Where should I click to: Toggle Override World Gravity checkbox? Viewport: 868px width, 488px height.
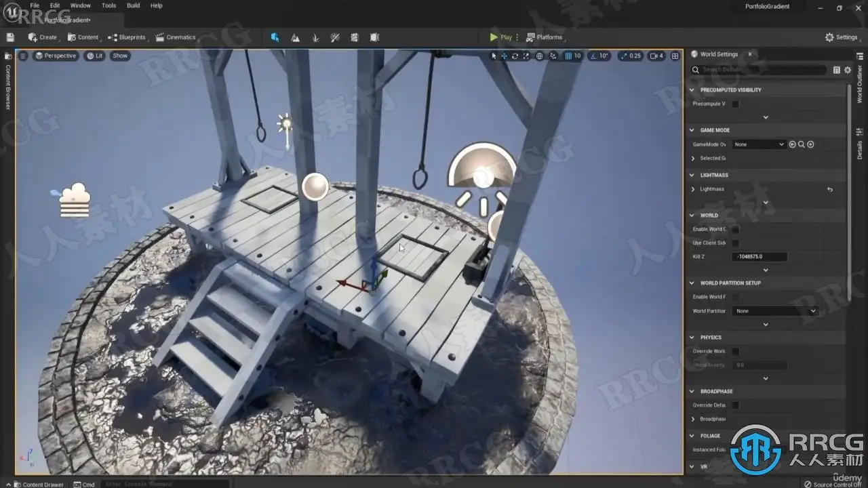[x=736, y=351]
